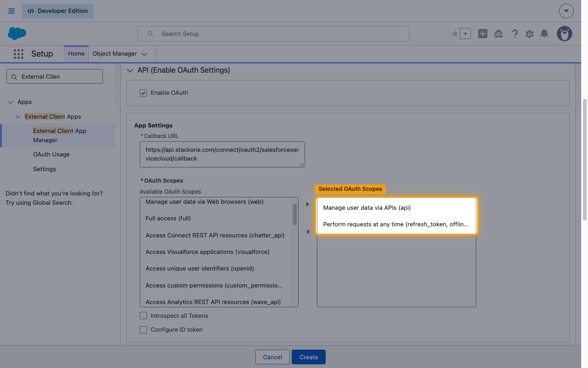Check the Configure ID token checkbox

[x=143, y=330]
